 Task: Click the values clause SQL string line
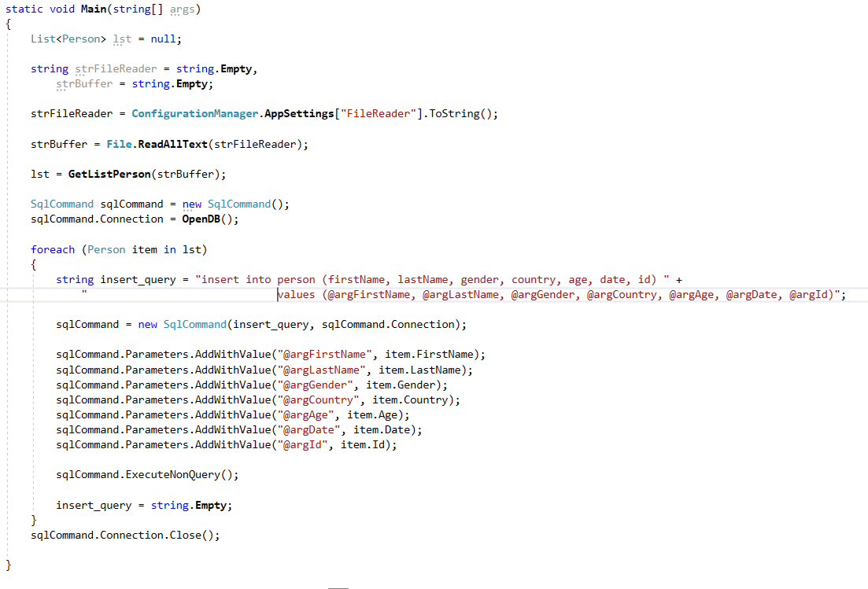(x=560, y=294)
